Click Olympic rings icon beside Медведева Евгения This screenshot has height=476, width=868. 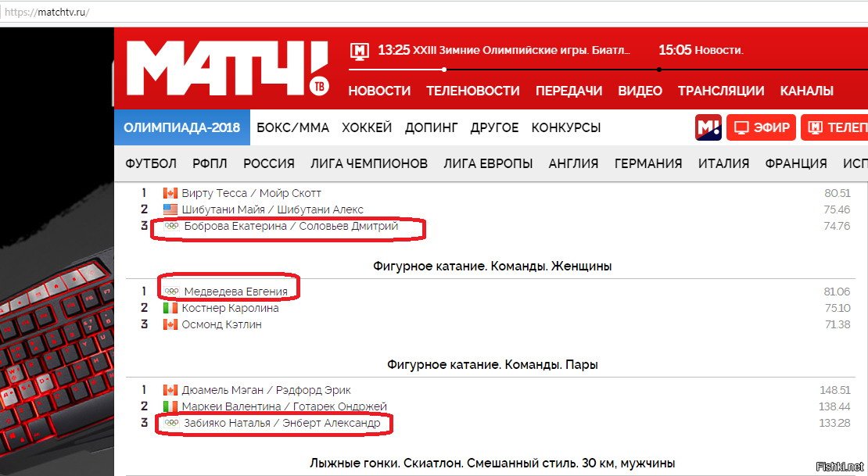pos(171,291)
